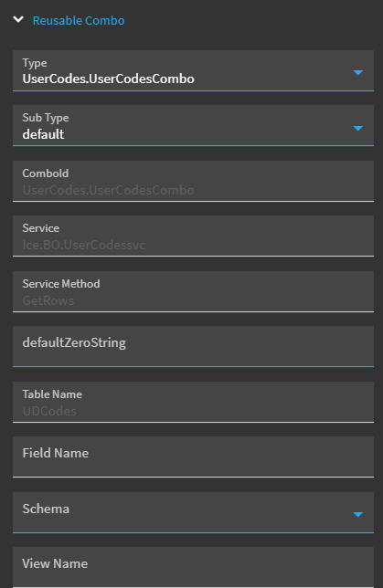The width and height of the screenshot is (383, 588).
Task: Select the UserCodes.UserCodesCombo value in Type
Action: coord(108,79)
